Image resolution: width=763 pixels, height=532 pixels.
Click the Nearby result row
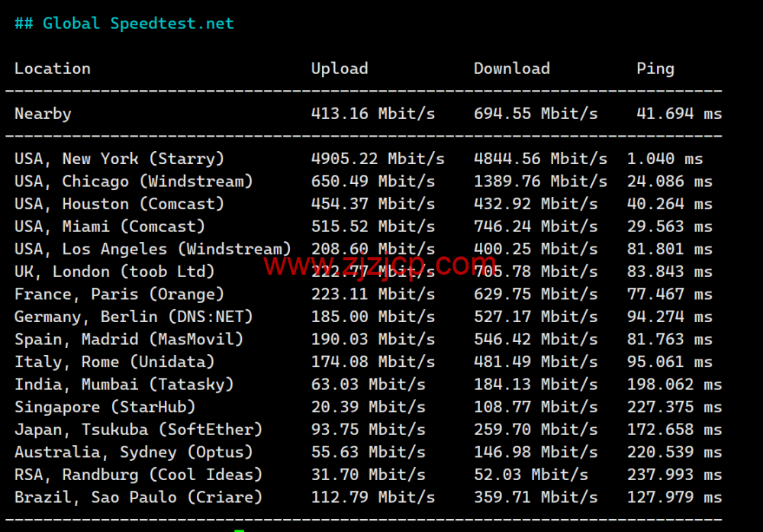43,113
